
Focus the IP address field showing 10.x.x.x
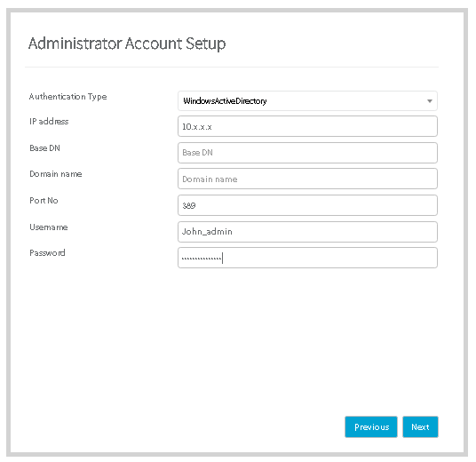click(x=307, y=126)
